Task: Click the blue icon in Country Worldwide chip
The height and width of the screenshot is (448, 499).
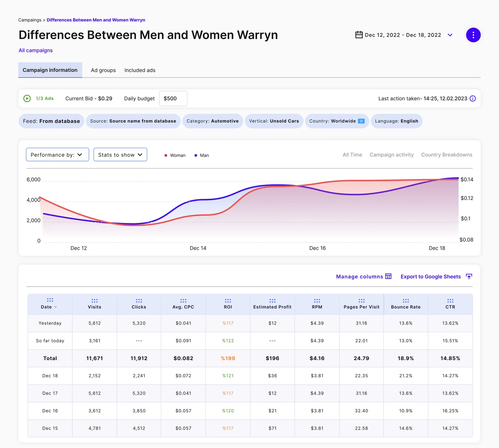Action: point(361,121)
